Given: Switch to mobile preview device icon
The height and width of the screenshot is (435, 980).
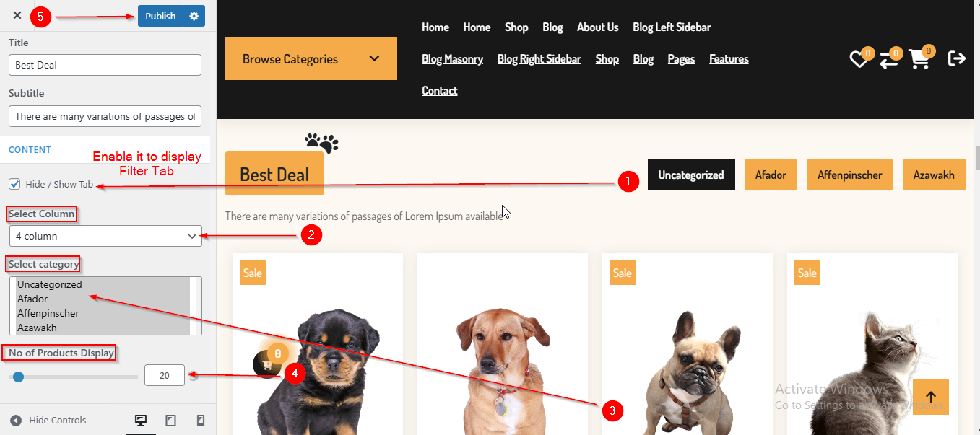Looking at the screenshot, I should pos(201,421).
